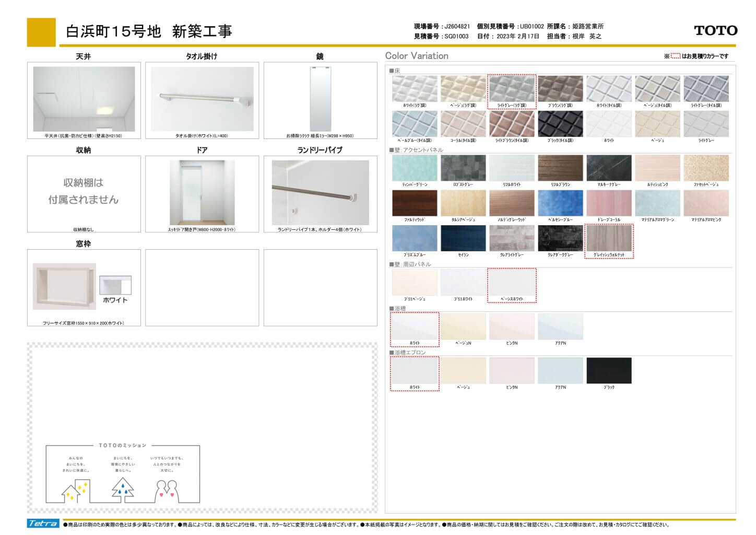Click the TOTO logo in the header
Viewport: 756px width, 535px height.
coord(715,31)
